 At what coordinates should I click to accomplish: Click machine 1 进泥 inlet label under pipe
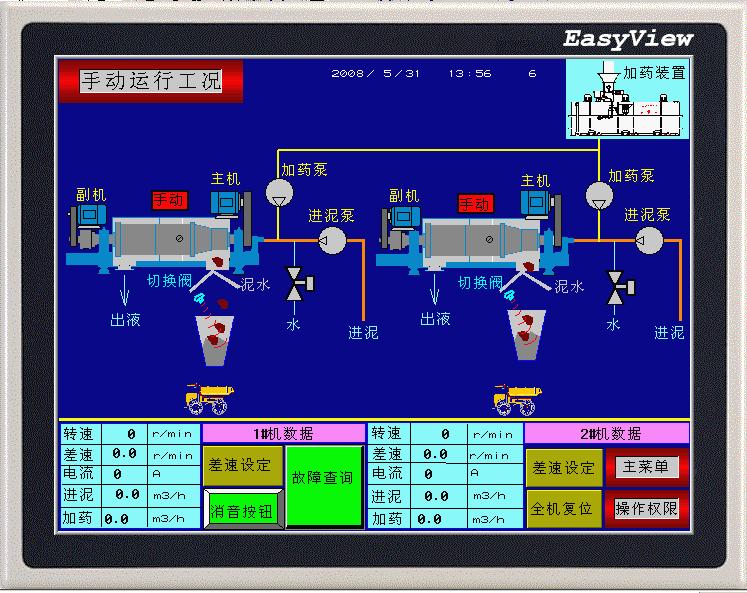coord(363,332)
